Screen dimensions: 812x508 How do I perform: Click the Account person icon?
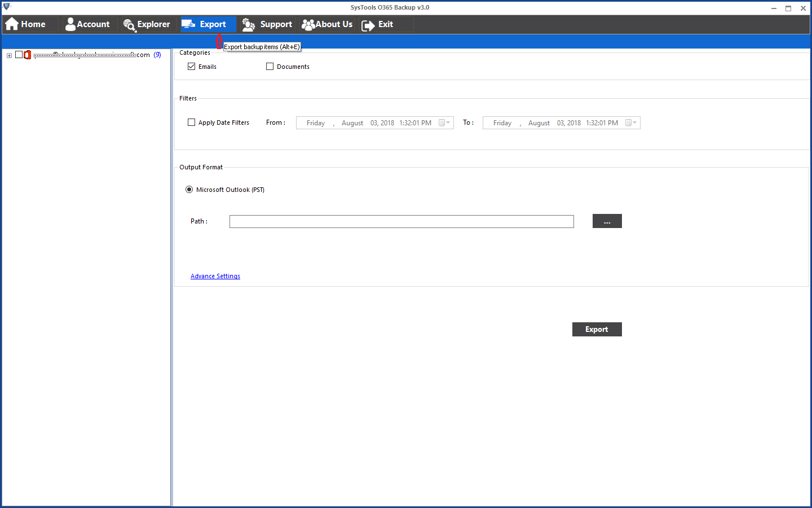(70, 24)
